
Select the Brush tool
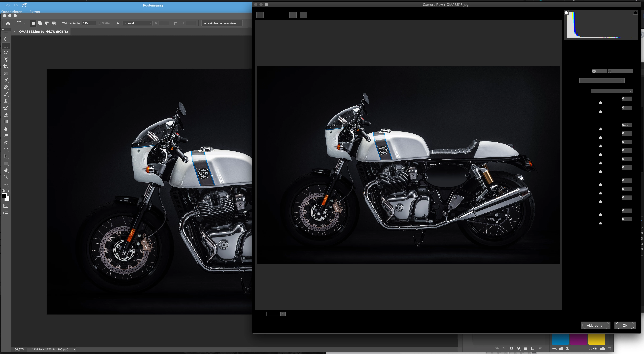coord(6,94)
